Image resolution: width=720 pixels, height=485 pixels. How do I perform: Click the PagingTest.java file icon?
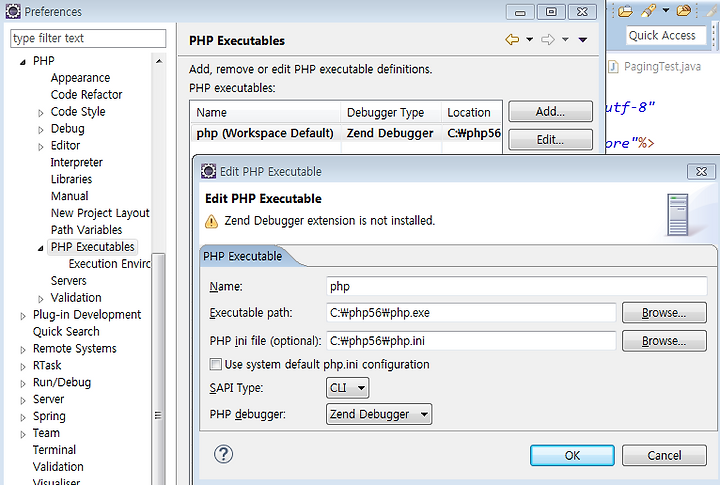(613, 67)
